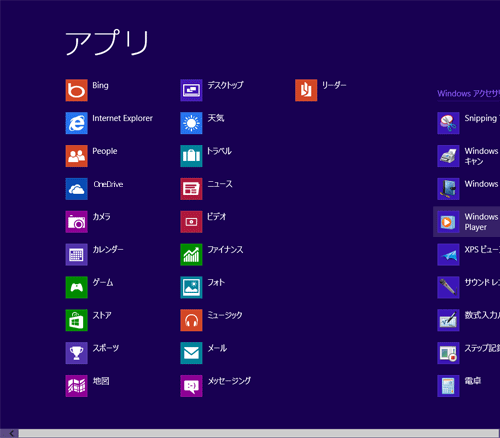Click the デスクトップ text label
Screen dimensions: 500x438
pyautogui.click(x=225, y=85)
